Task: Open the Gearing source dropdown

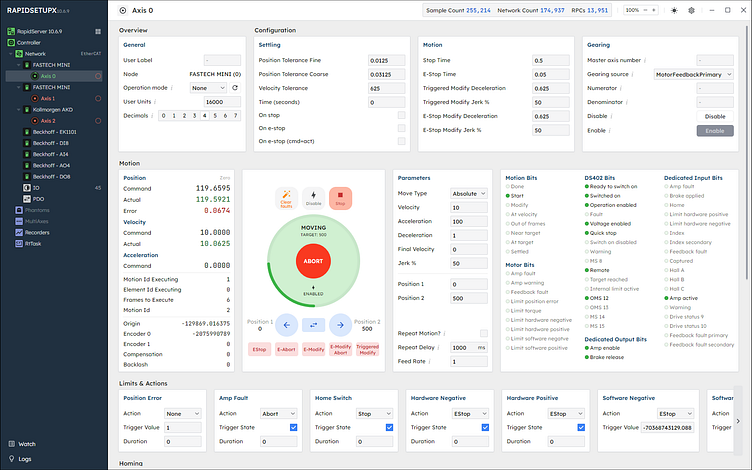Action: [690, 74]
